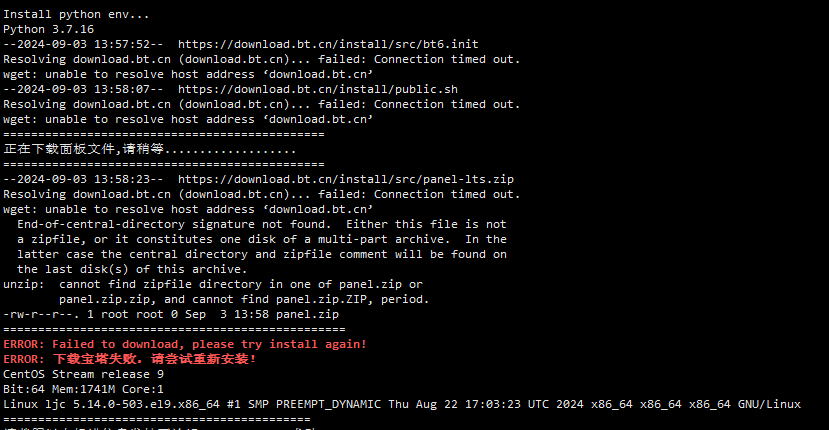
Task: Click the 'Install python env...' line
Action: (76, 14)
